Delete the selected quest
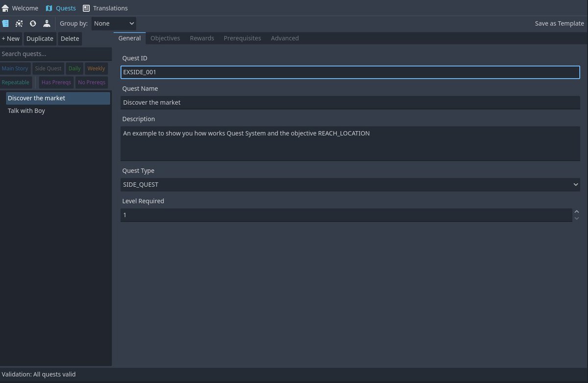This screenshot has height=383, width=588. click(70, 39)
